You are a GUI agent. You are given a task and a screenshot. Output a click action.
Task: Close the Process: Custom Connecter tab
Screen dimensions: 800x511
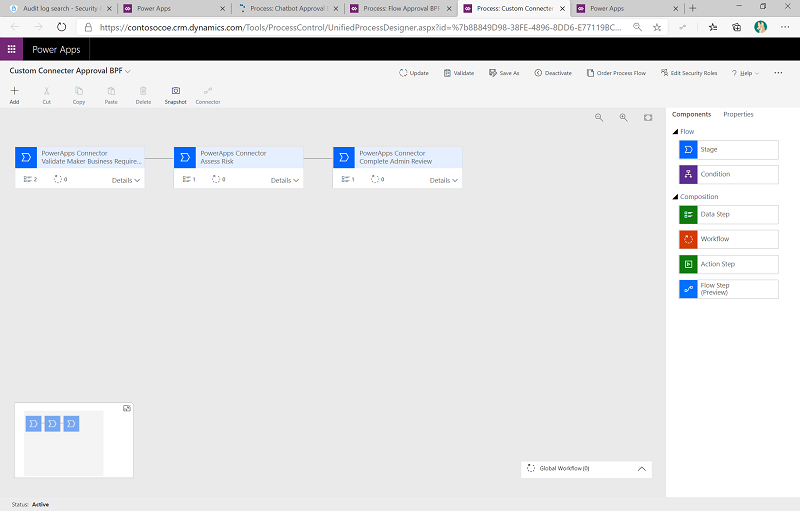(x=562, y=8)
